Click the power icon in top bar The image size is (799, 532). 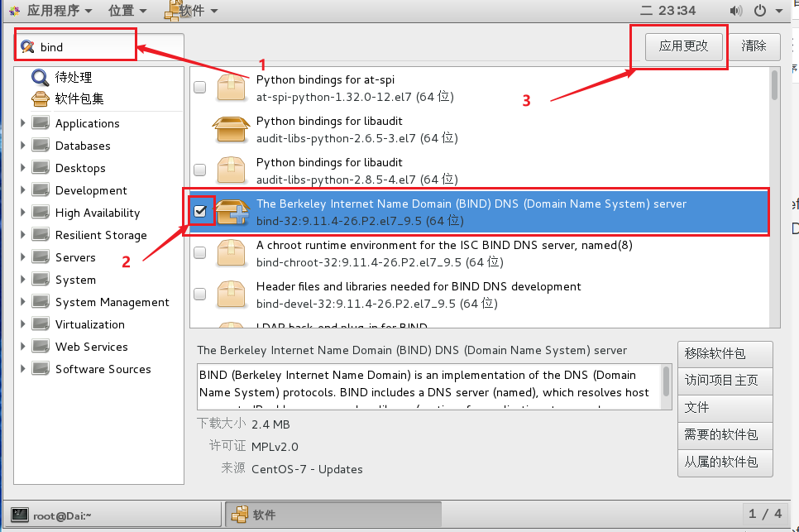coord(760,10)
